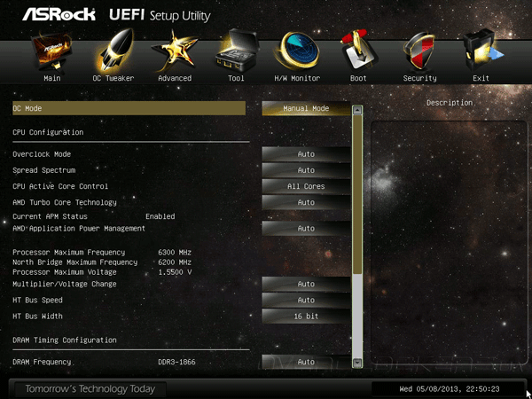The width and height of the screenshot is (532, 399).
Task: Click the scrollbar up arrow
Action: pos(357,110)
